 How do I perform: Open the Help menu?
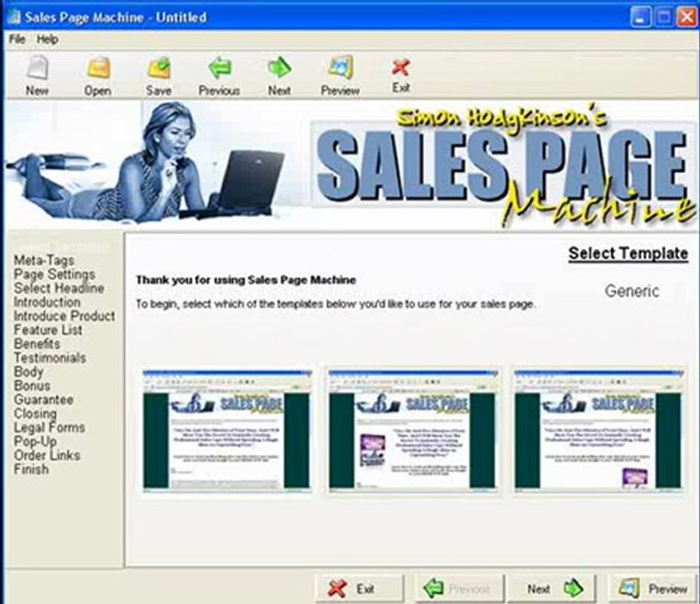tap(47, 39)
